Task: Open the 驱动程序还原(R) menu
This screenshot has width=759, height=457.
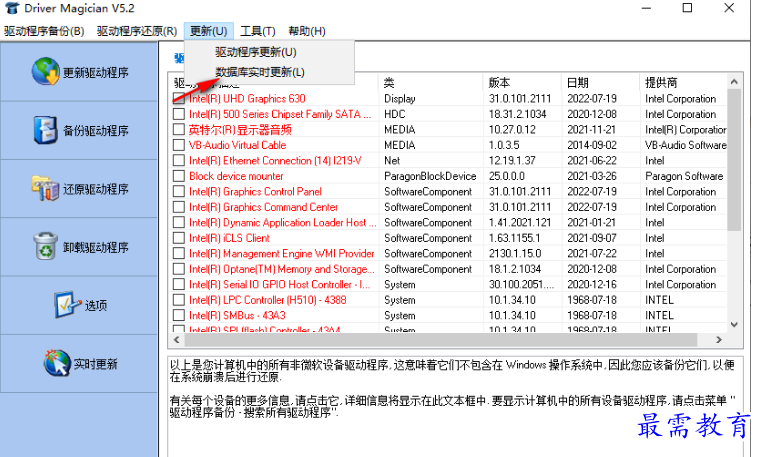Action: coord(137,31)
